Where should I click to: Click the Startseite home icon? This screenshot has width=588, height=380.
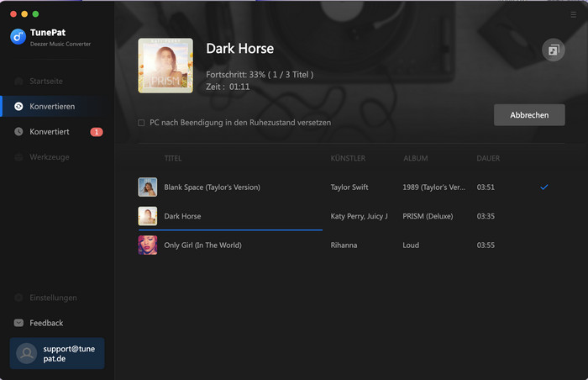[18, 81]
